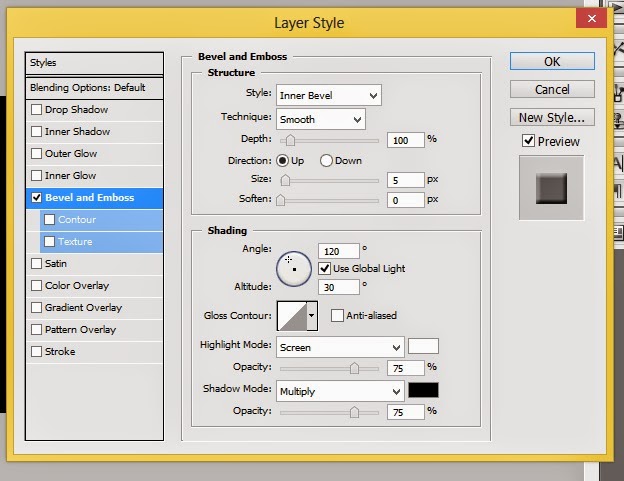Expand the Gloss Contour picker arrow
624x481 pixels.
[x=312, y=316]
